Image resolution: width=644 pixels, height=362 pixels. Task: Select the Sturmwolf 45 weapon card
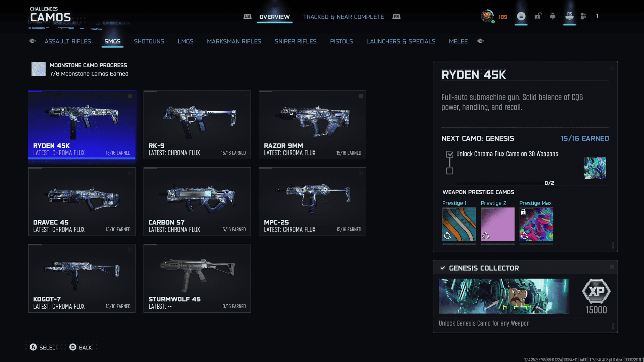tap(197, 278)
